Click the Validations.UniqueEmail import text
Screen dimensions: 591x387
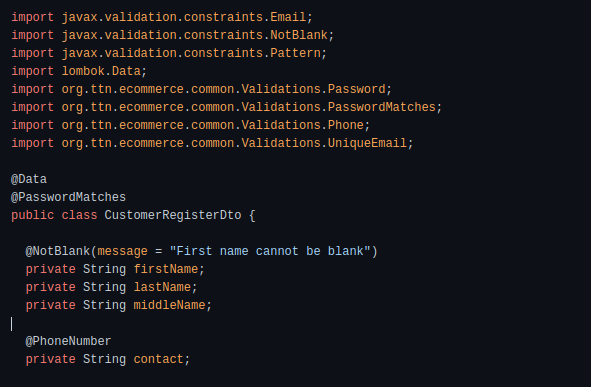click(324, 143)
